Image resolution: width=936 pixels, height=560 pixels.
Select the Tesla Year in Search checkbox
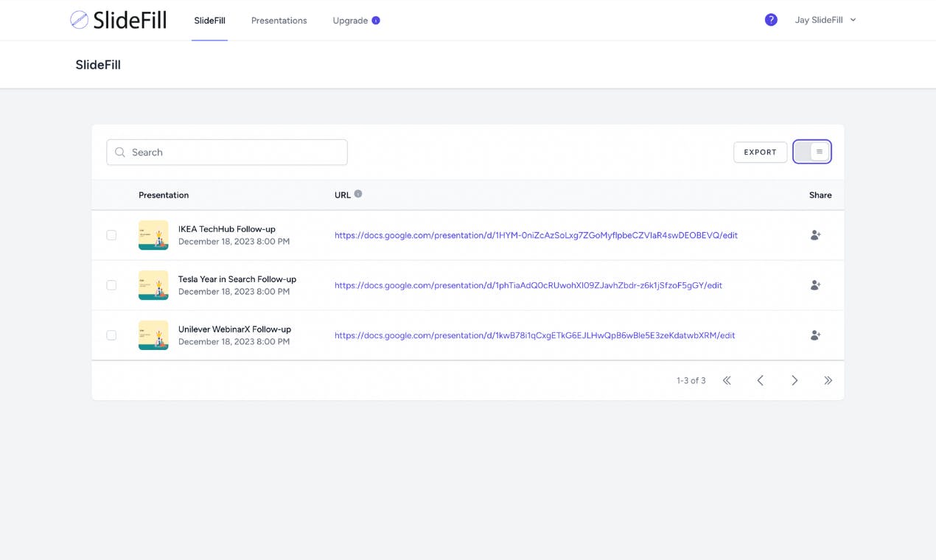coord(111,285)
